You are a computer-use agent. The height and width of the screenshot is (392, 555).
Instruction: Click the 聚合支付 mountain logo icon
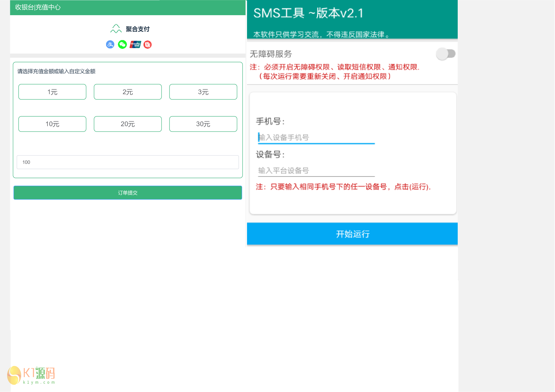point(116,29)
